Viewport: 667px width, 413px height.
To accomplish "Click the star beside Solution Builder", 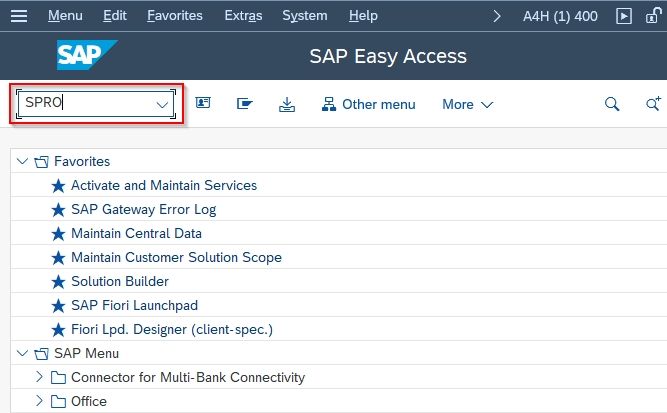I will pyautogui.click(x=58, y=282).
